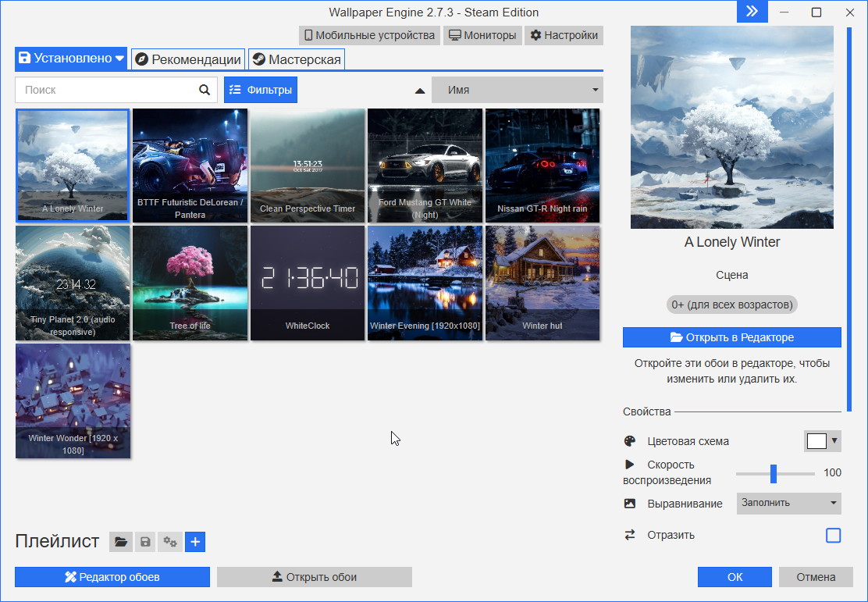868x602 pixels.
Task: Click the large A Lonely Winter preview
Action: [732, 127]
